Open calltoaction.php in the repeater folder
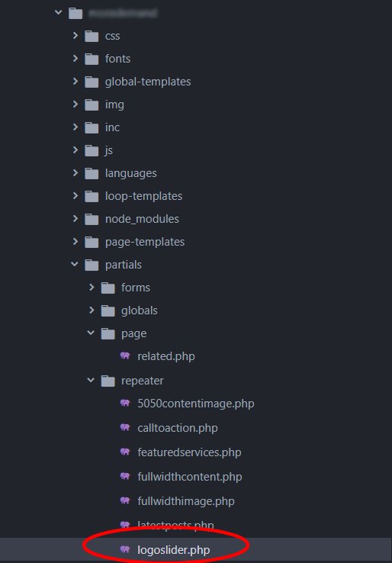 coord(178,428)
